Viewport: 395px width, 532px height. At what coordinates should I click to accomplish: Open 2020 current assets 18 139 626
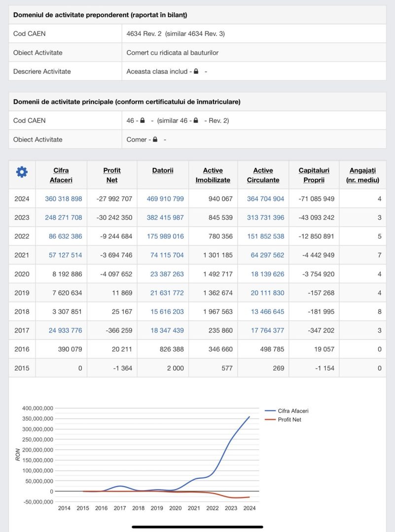(267, 274)
